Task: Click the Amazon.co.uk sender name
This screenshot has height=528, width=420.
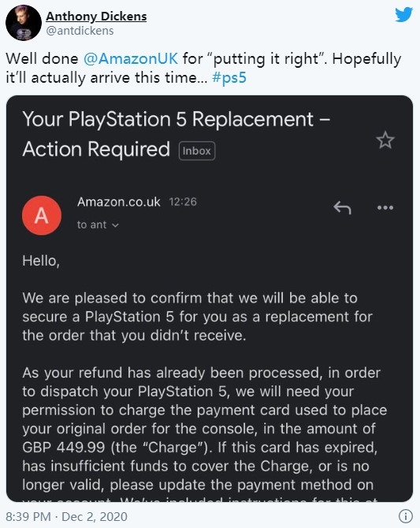Action: pyautogui.click(x=119, y=202)
